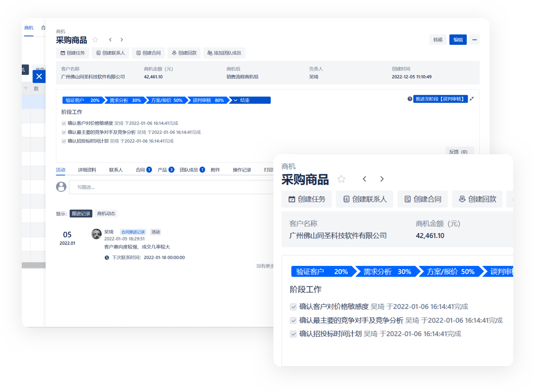Open the more options ellipsis menu
This screenshot has width=535, height=392.
click(474, 40)
